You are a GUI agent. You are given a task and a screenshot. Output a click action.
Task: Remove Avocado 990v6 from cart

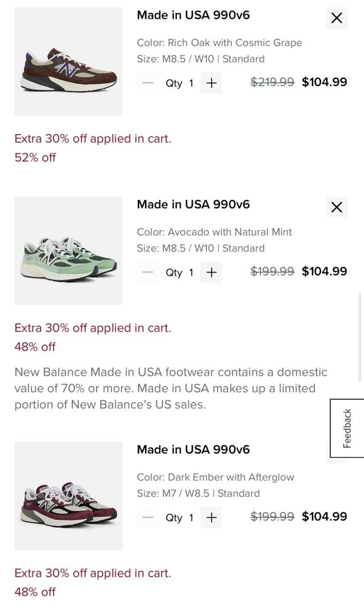tap(337, 207)
